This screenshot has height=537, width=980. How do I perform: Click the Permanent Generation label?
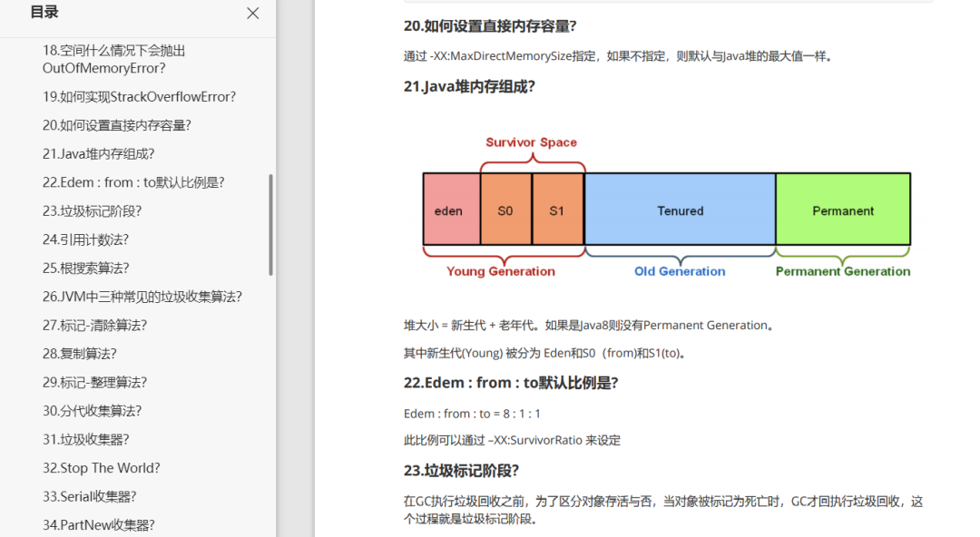pos(843,271)
